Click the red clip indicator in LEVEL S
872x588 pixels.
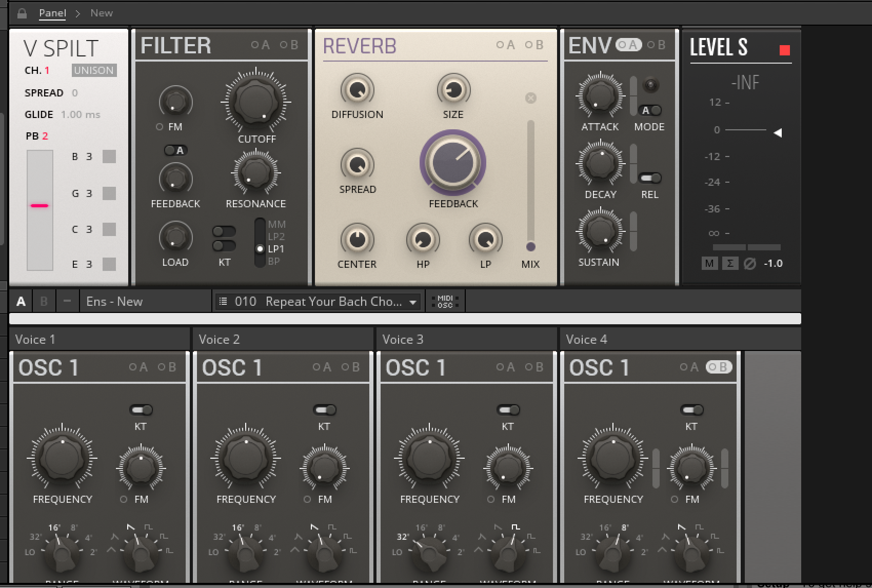(785, 50)
